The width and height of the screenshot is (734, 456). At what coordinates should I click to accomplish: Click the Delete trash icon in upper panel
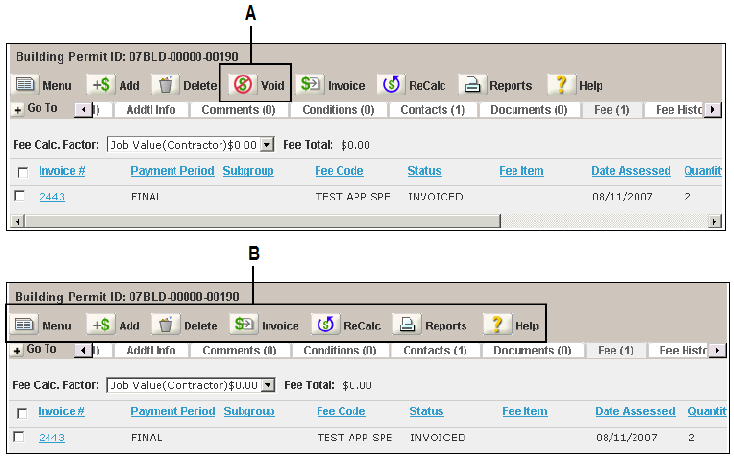(x=165, y=85)
